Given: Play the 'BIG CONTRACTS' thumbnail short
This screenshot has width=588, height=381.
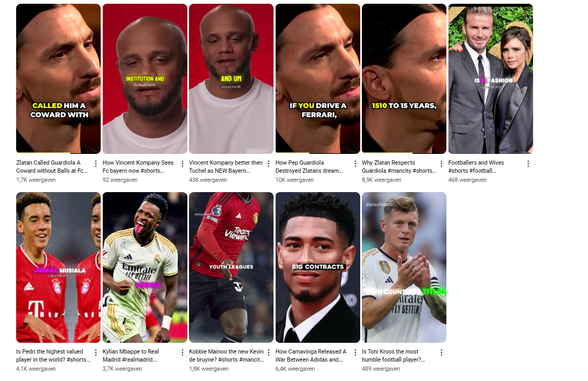Looking at the screenshot, I should [x=318, y=267].
